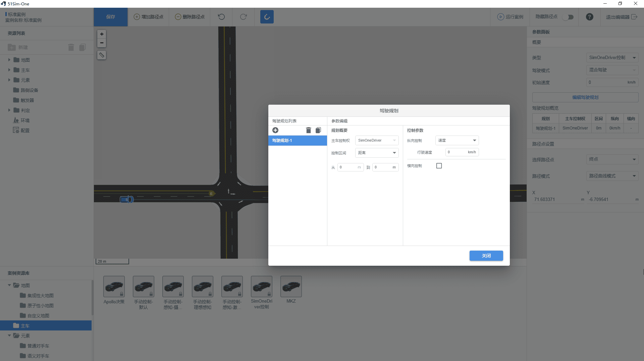Expand the 判定 folder in resource list

[9, 110]
